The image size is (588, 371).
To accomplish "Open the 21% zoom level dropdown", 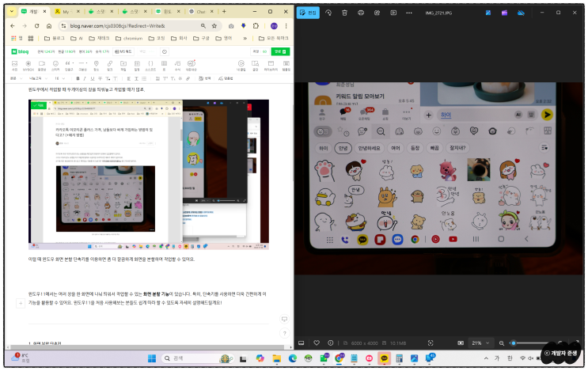I will 480,343.
